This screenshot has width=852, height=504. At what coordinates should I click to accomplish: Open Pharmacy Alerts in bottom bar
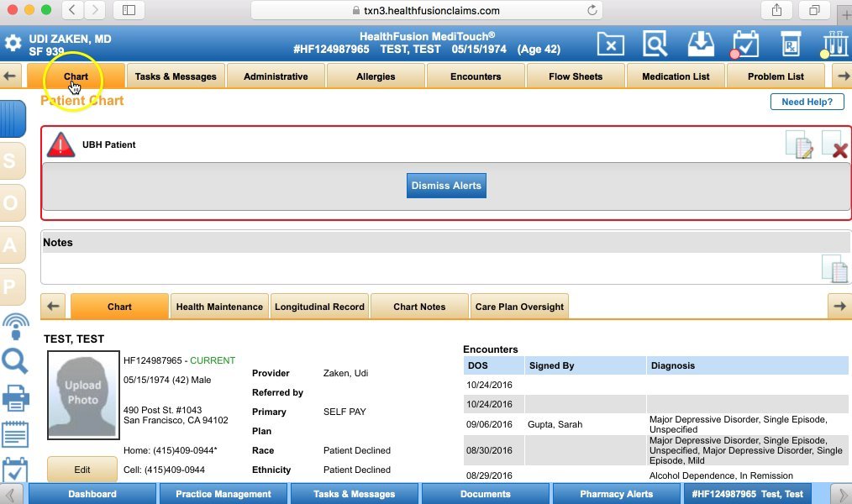tap(616, 494)
